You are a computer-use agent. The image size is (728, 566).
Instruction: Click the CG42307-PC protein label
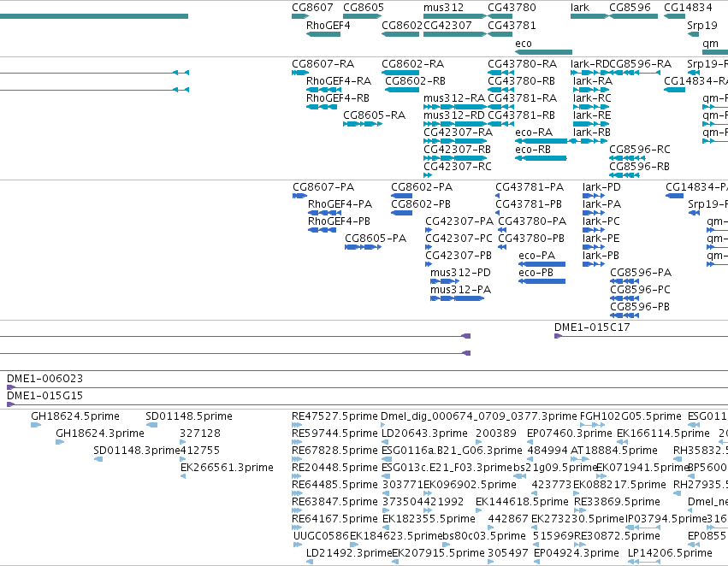point(459,239)
